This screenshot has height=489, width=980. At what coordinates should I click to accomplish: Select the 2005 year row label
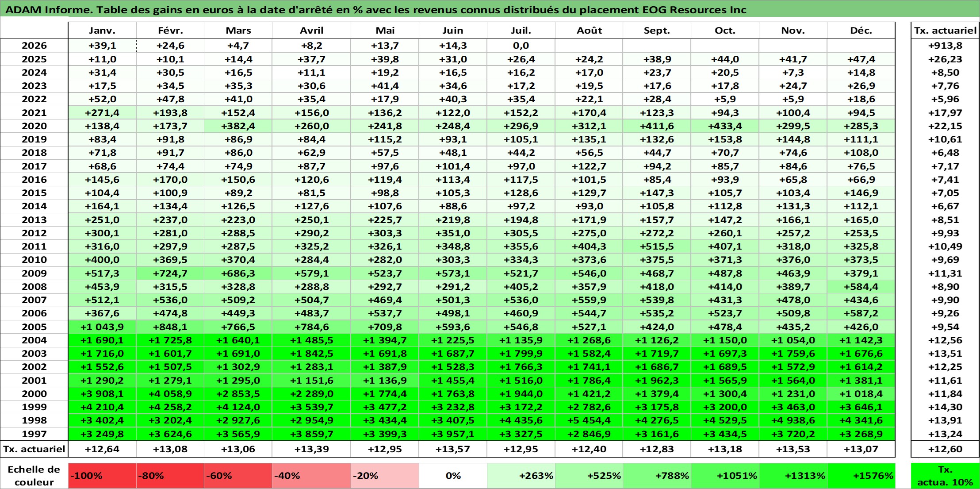tap(34, 327)
